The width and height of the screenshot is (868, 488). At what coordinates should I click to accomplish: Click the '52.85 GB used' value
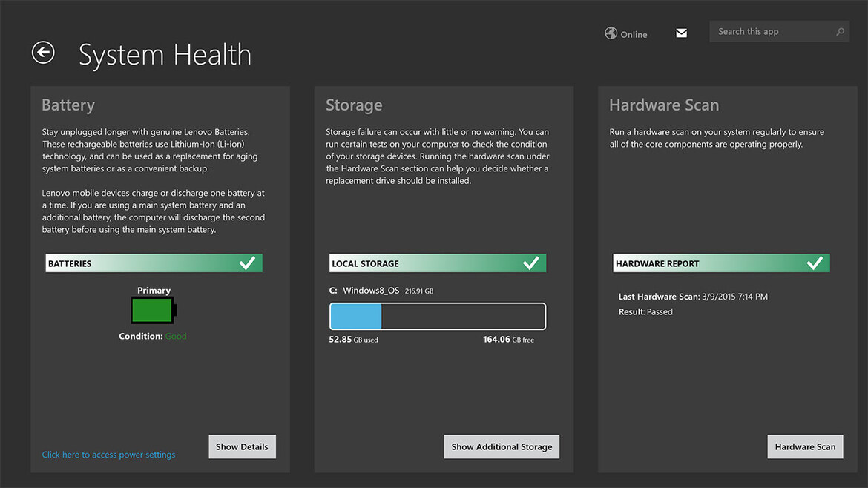(x=353, y=340)
